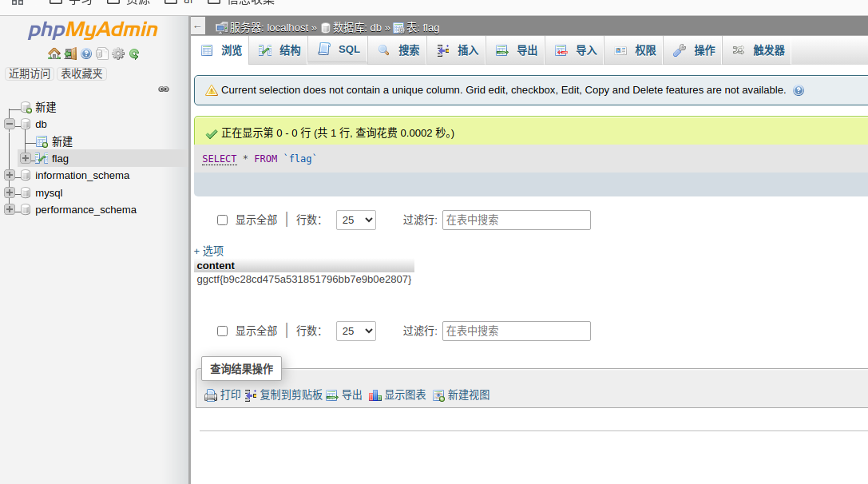The height and width of the screenshot is (484, 868).
Task: Check the lower 显示全部 checkbox
Action: [223, 331]
